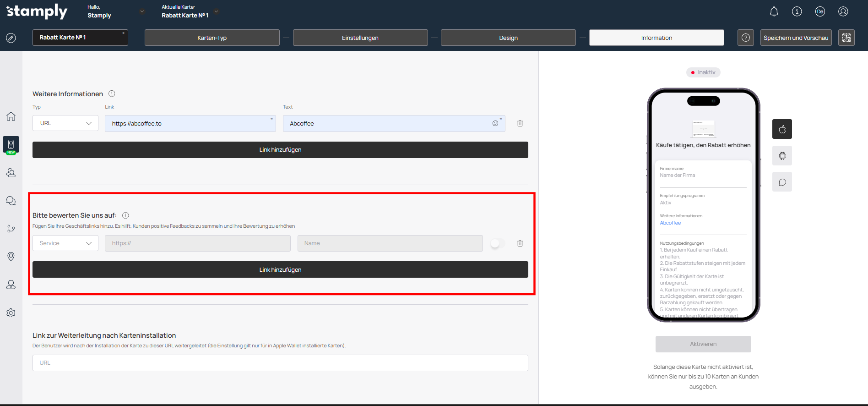The width and height of the screenshot is (868, 406).
Task: Switch to Android device preview icon
Action: [x=782, y=156]
